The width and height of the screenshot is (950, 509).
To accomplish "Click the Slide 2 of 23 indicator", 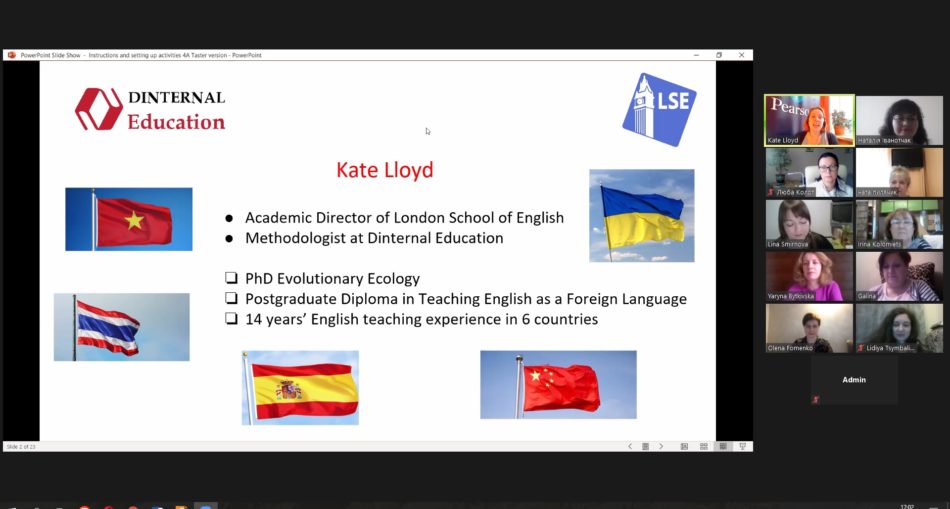I will pyautogui.click(x=20, y=446).
